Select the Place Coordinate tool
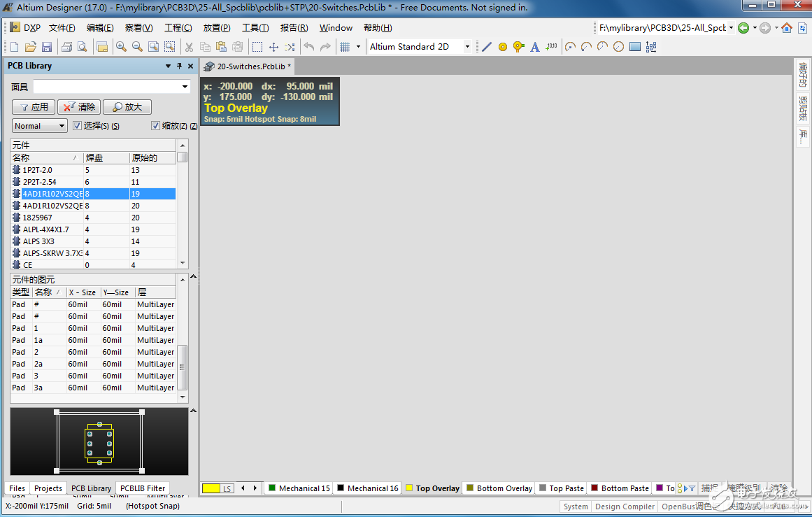812x517 pixels. (x=552, y=47)
